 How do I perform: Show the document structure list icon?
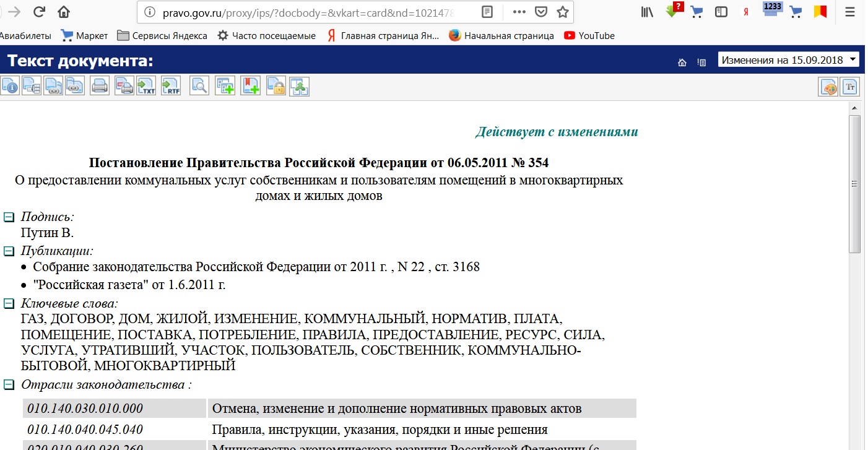pos(32,86)
